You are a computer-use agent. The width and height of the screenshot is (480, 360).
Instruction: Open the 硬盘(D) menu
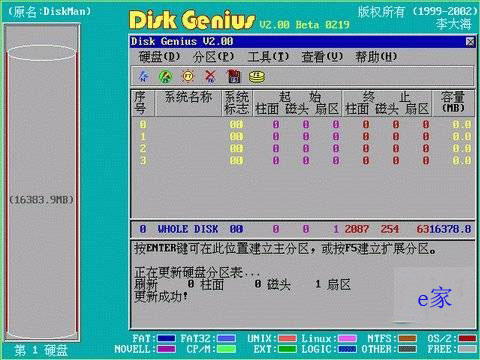(159, 57)
